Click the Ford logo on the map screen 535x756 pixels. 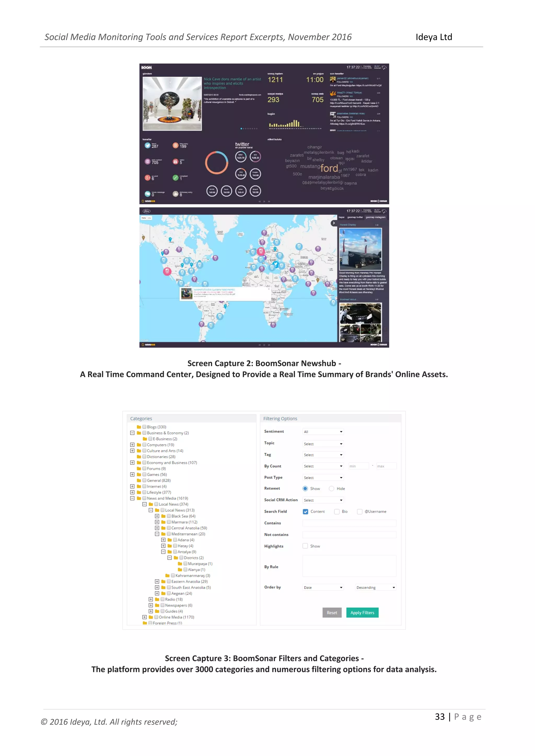(x=147, y=211)
